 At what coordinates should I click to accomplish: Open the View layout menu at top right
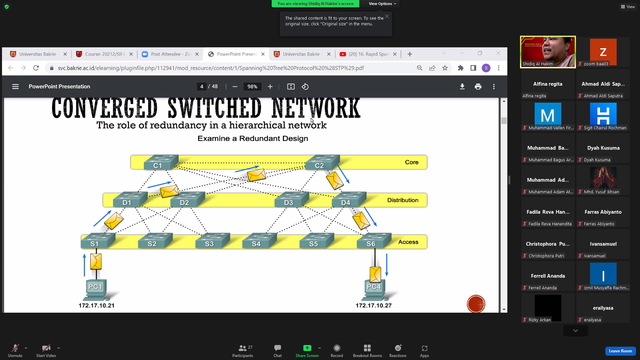coord(628,7)
